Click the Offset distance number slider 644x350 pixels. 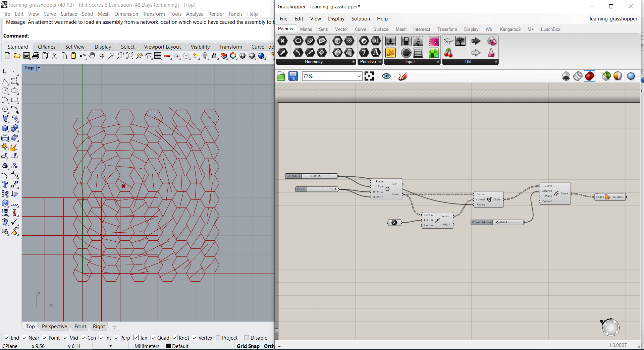coord(497,222)
